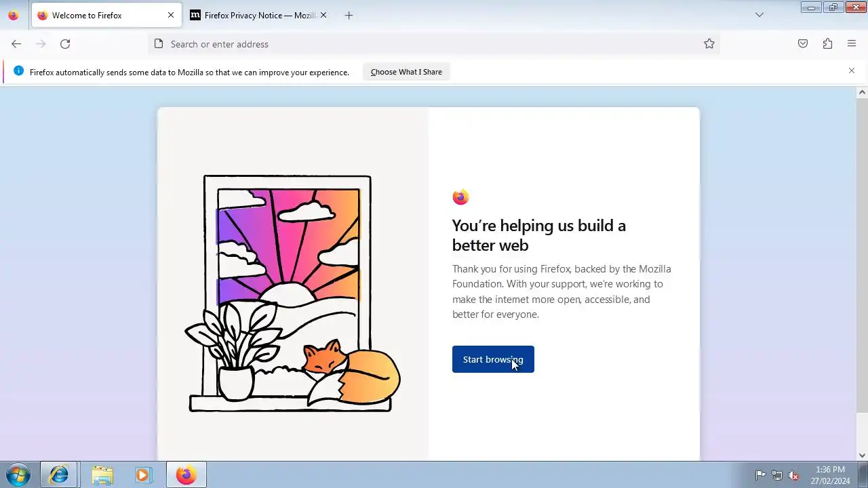Viewport: 868px width, 488px height.
Task: Click the window with fox illustration
Action: [x=292, y=293]
